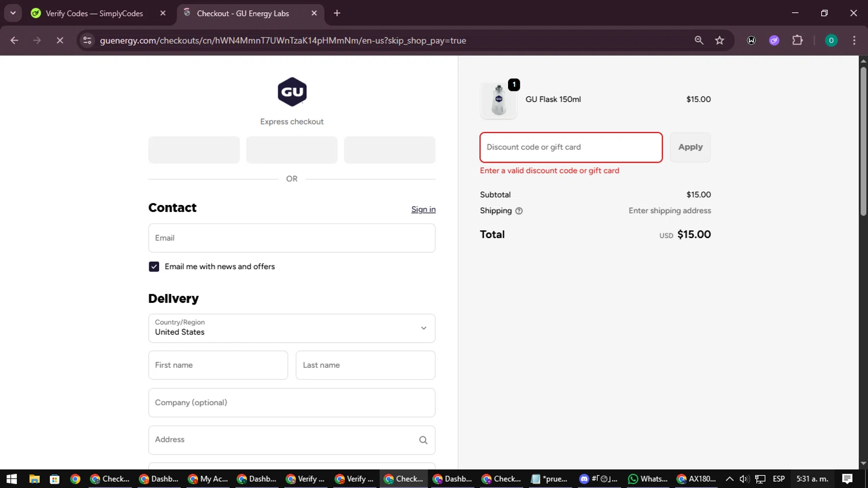Open the notifications action center icon
The width and height of the screenshot is (868, 488).
848,479
